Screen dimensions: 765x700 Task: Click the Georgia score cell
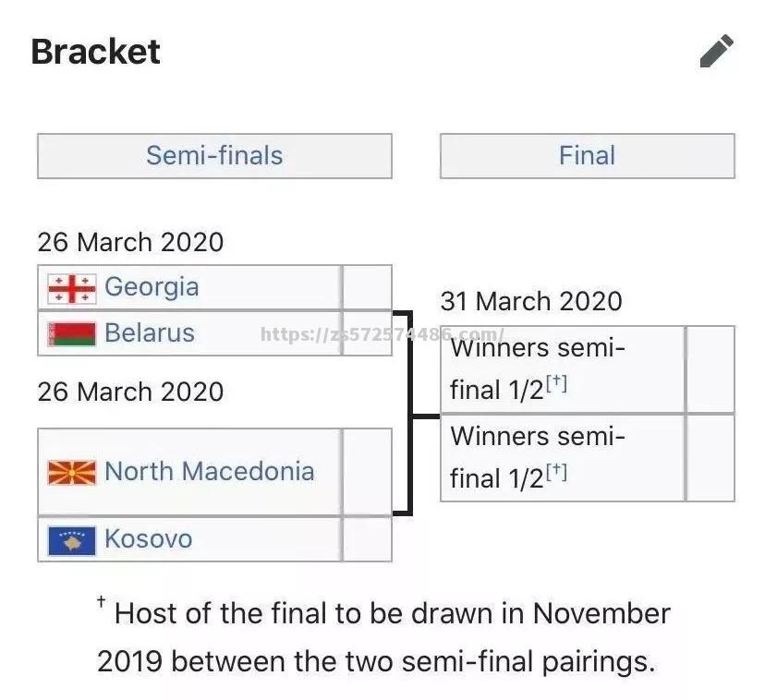368,287
